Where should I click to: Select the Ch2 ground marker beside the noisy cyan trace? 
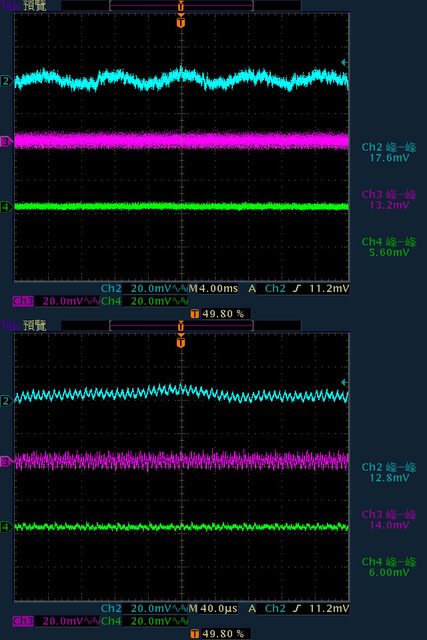[x=6, y=81]
